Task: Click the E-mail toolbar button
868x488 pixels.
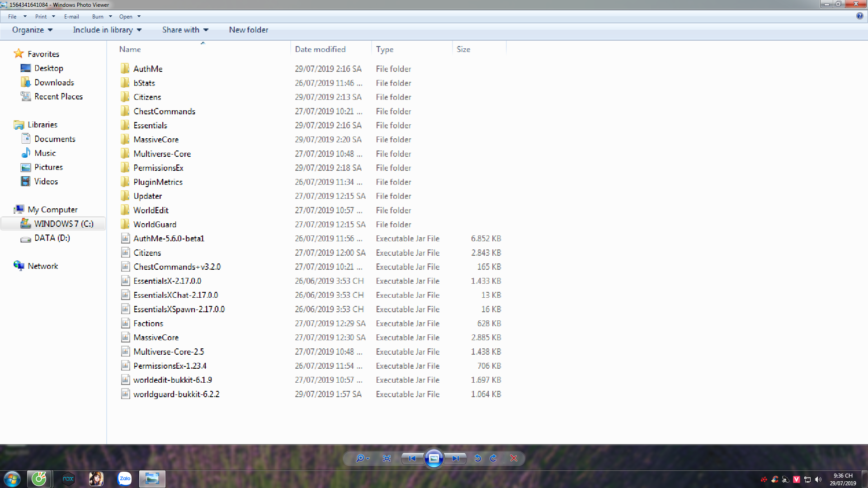Action: 71,17
